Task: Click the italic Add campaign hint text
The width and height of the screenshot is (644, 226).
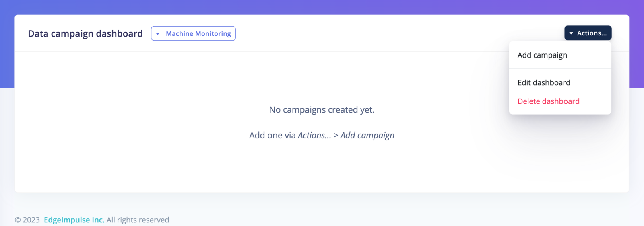Action: 367,136
